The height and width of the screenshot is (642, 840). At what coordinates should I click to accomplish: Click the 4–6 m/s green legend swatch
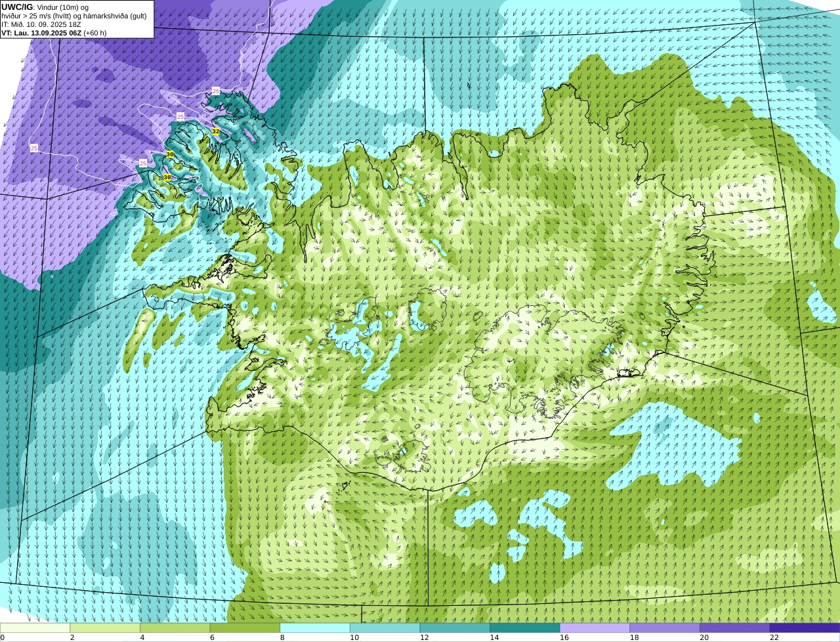coord(175,628)
